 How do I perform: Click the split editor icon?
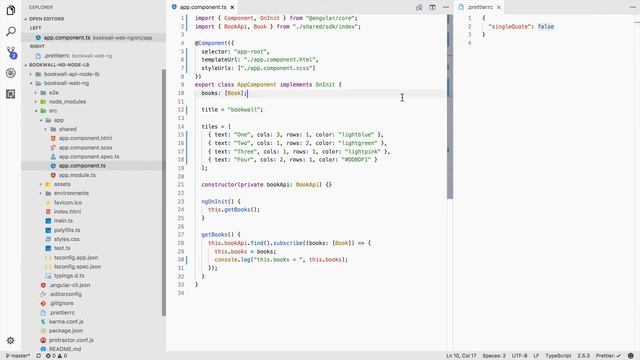point(432,7)
